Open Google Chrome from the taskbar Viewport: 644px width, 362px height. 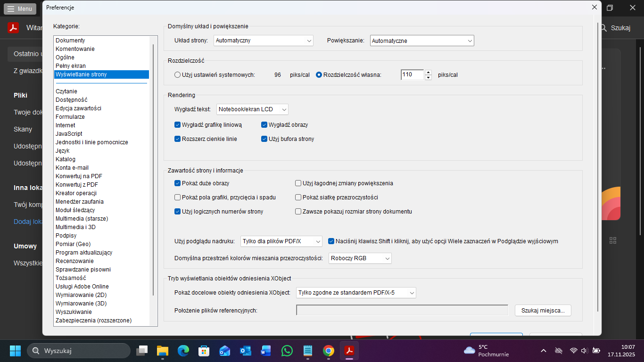[329, 351]
